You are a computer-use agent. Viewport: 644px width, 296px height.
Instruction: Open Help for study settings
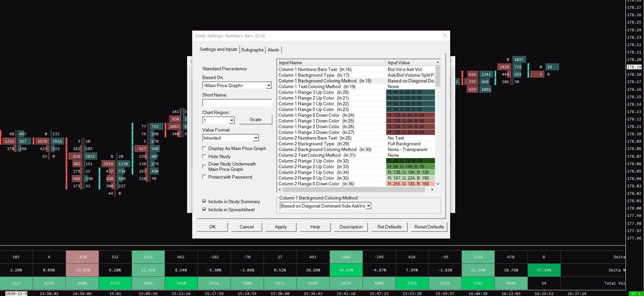315,227
